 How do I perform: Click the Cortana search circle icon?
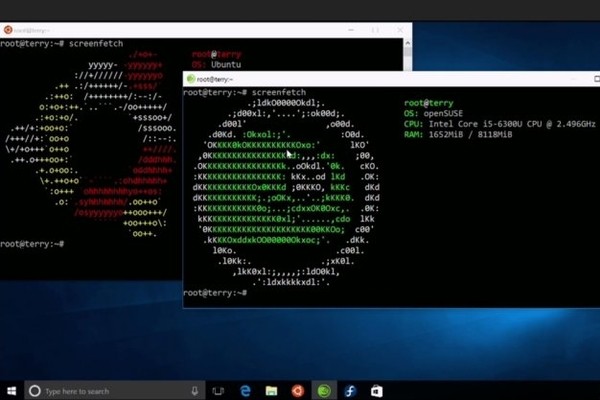pos(34,391)
